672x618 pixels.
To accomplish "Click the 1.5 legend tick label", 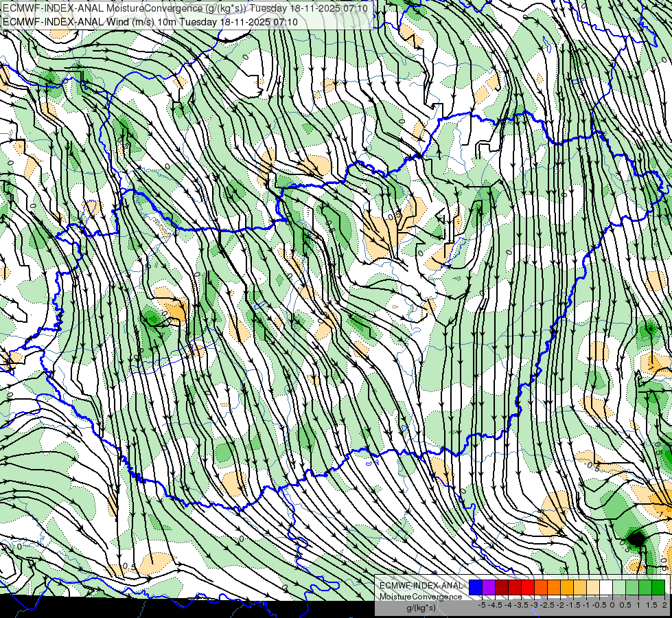I will pyautogui.click(x=652, y=605).
